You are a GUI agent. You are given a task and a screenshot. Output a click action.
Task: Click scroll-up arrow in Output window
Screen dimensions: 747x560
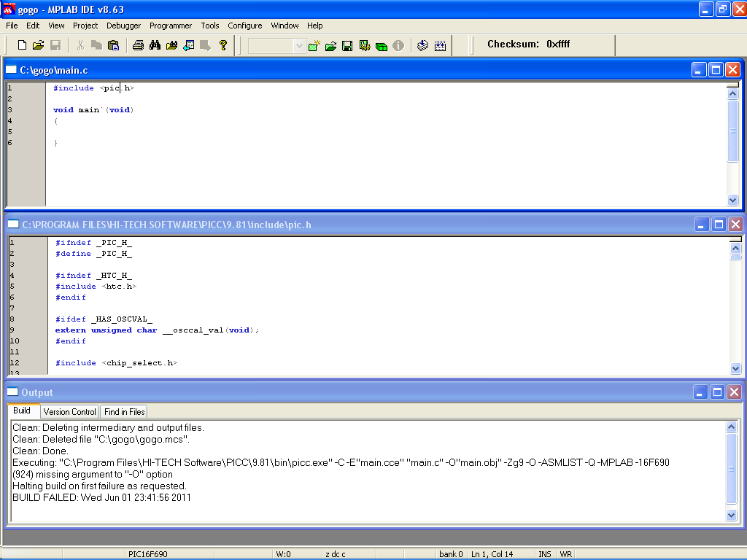pyautogui.click(x=731, y=427)
